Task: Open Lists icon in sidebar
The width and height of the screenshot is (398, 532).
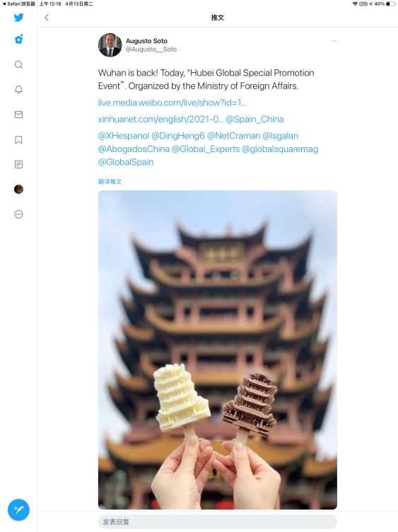Action: [18, 165]
